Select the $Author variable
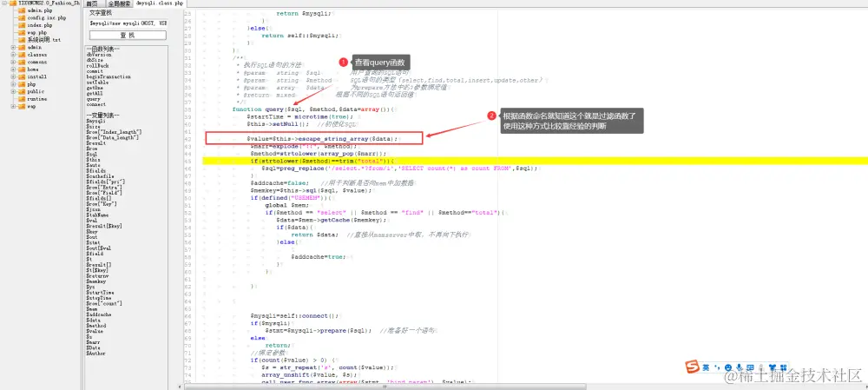 click(96, 353)
